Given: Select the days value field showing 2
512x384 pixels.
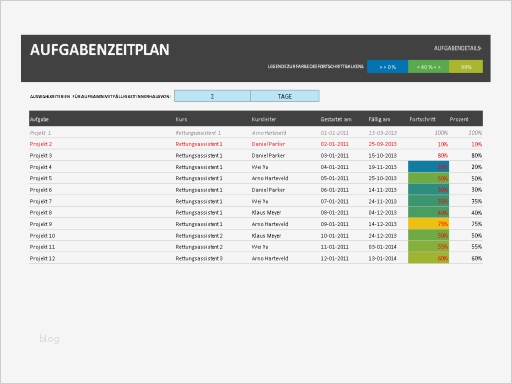Looking at the screenshot, I should (212, 96).
